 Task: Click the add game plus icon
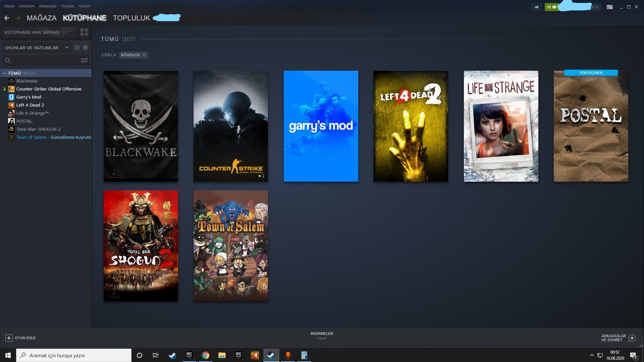tap(9, 338)
